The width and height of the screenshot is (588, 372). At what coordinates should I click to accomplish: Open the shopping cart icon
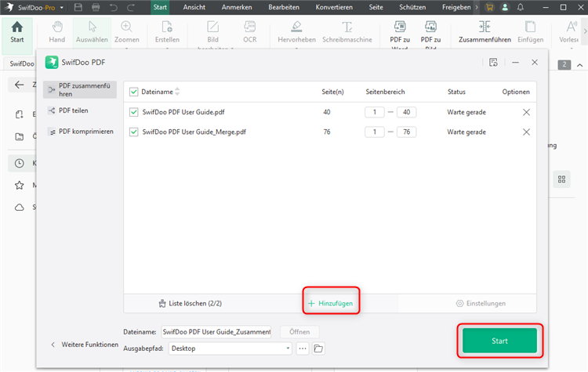tap(489, 7)
